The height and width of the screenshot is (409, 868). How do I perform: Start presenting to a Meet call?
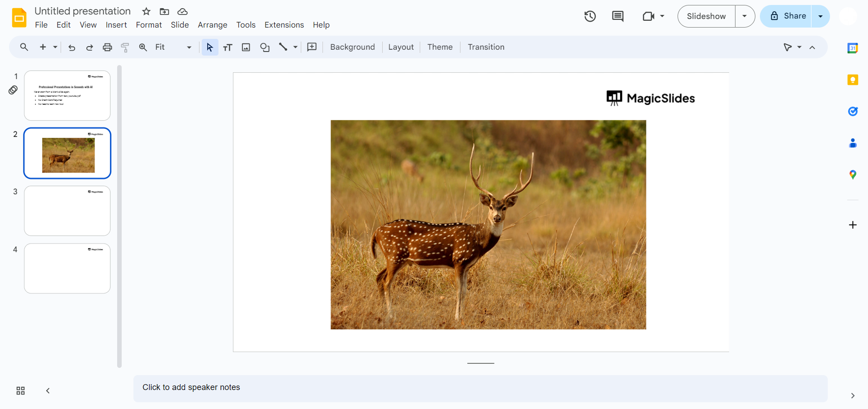click(649, 16)
